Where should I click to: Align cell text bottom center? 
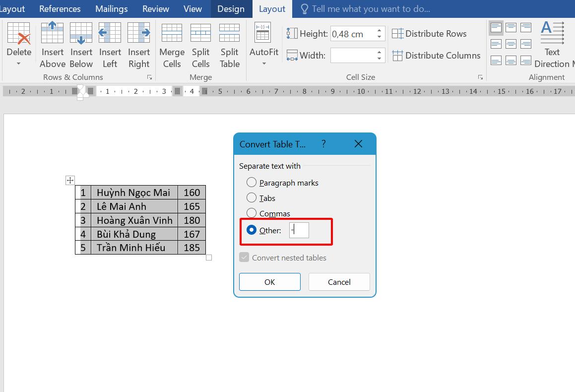(x=511, y=60)
